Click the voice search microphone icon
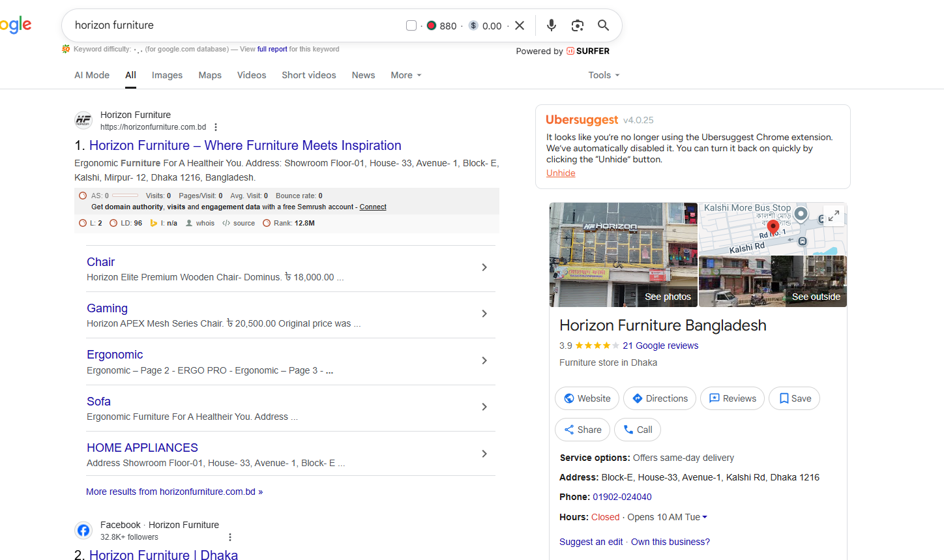Screen dimensions: 944x560 pyautogui.click(x=551, y=25)
